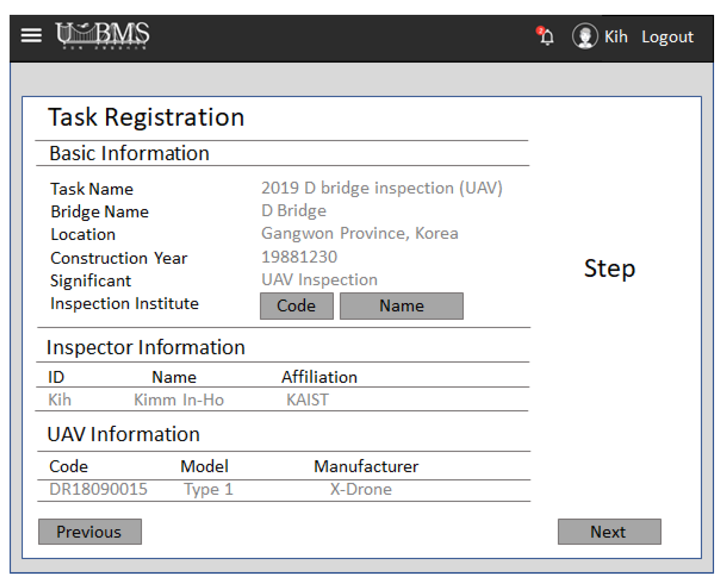726x588 pixels.
Task: Click the Significant field showing UAV Inspection
Action: point(319,280)
